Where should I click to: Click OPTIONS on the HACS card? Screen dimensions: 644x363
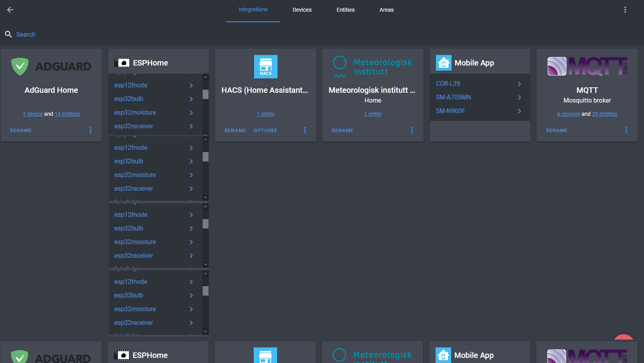(x=265, y=131)
